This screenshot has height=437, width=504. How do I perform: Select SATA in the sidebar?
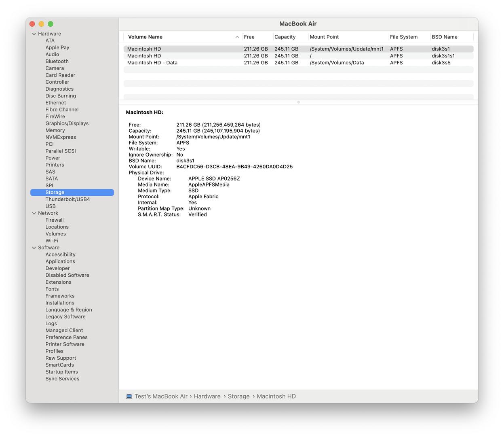(x=51, y=178)
